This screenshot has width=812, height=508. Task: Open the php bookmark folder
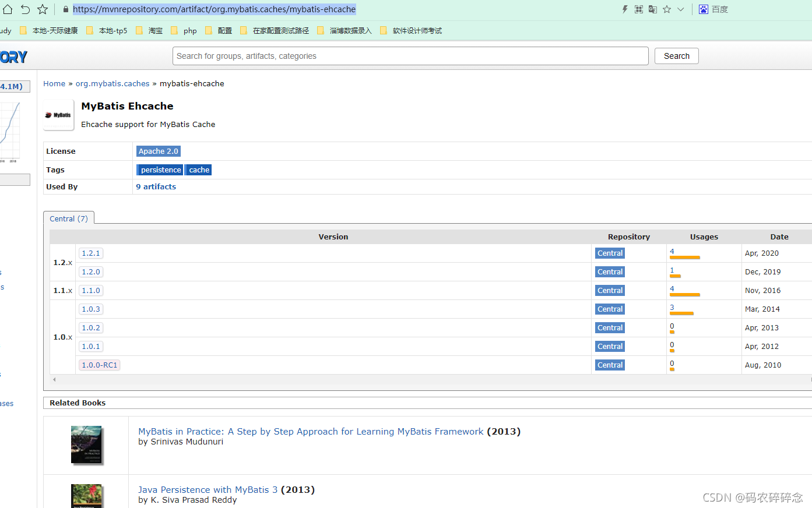(184, 31)
